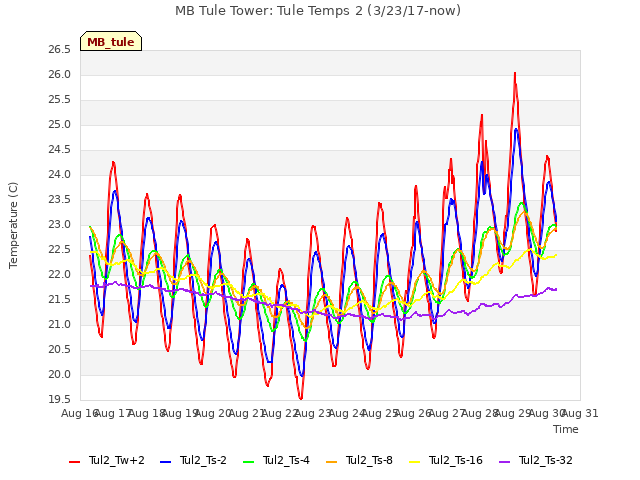Click the 19.5 y-axis tick label
The image size is (640, 480).
60,399
